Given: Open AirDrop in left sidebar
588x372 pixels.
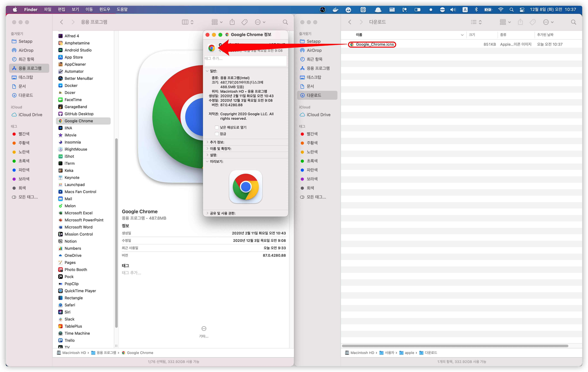Looking at the screenshot, I should click(x=26, y=50).
